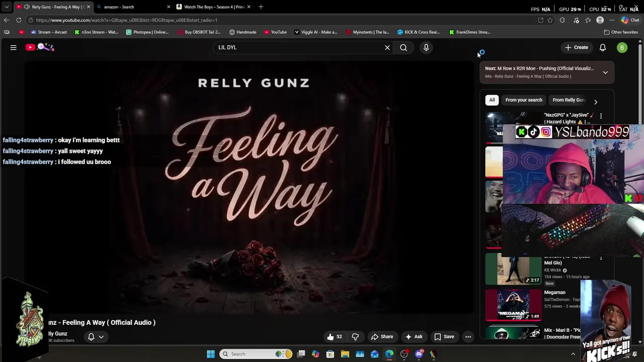Select the From Relly Gunz chip

coord(569,100)
